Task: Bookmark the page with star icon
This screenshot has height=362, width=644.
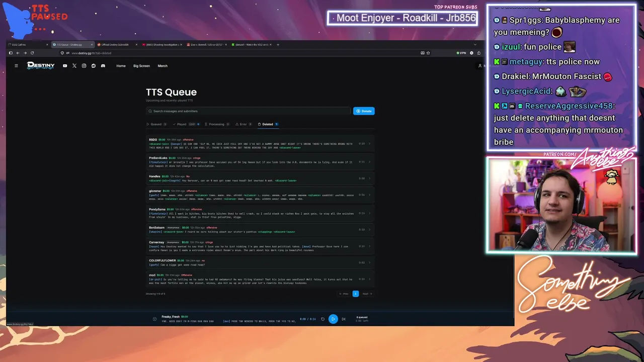Action: click(x=428, y=53)
